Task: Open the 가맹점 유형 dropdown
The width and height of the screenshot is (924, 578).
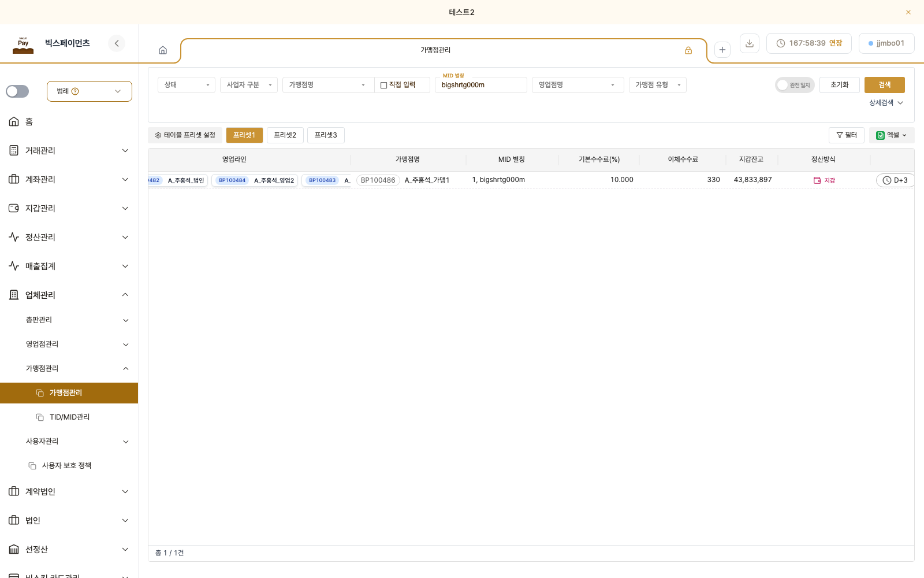Action: point(658,85)
